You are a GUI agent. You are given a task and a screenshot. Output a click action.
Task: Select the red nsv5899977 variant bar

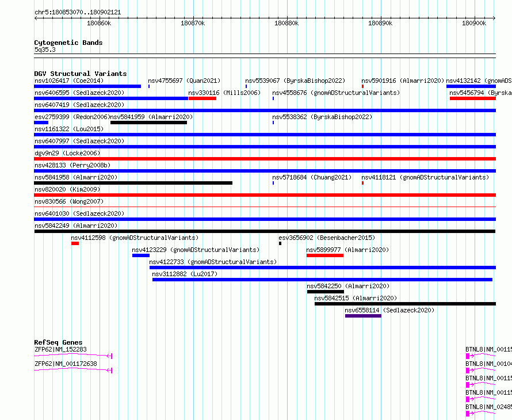pos(325,255)
